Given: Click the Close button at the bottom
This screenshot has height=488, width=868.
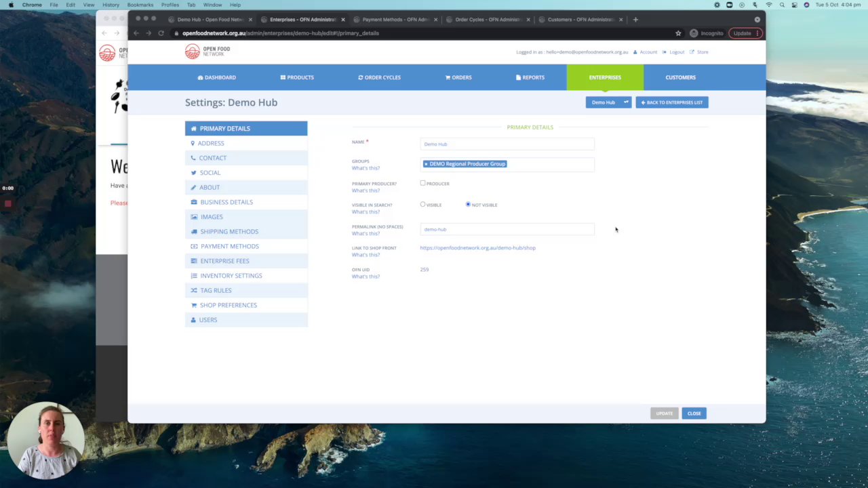Looking at the screenshot, I should coord(694,413).
